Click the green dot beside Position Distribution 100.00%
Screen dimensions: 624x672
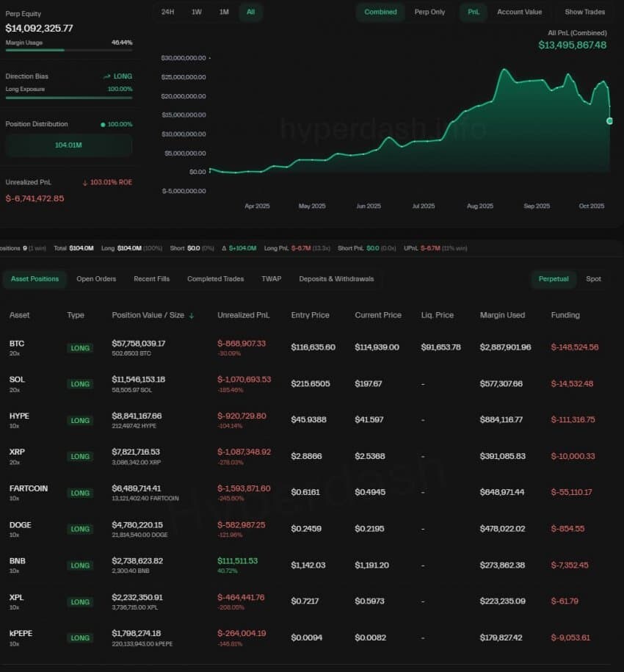coord(103,125)
